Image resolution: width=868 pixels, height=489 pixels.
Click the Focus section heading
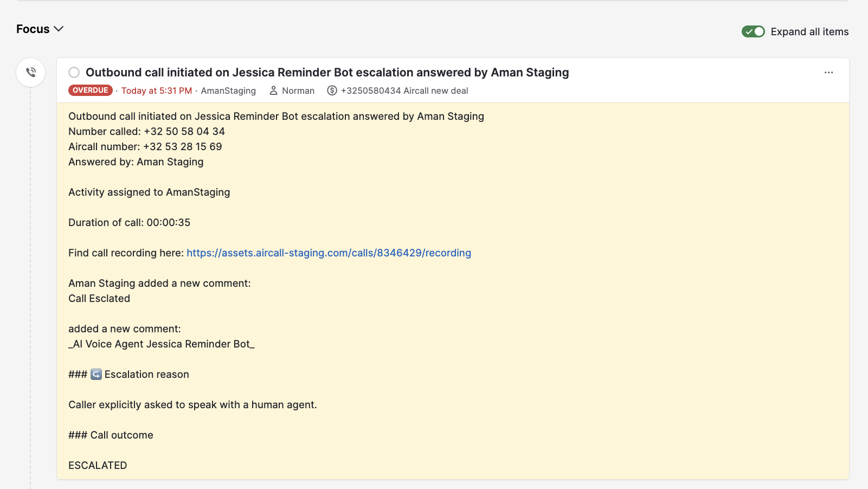coord(33,29)
